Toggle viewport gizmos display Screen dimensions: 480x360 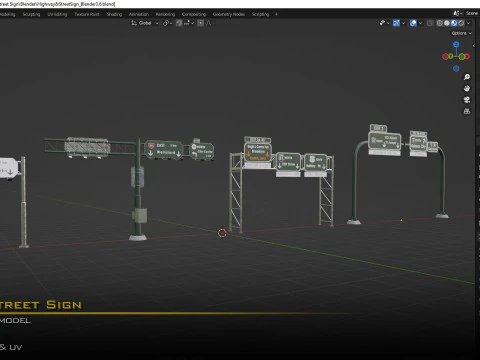[x=396, y=23]
